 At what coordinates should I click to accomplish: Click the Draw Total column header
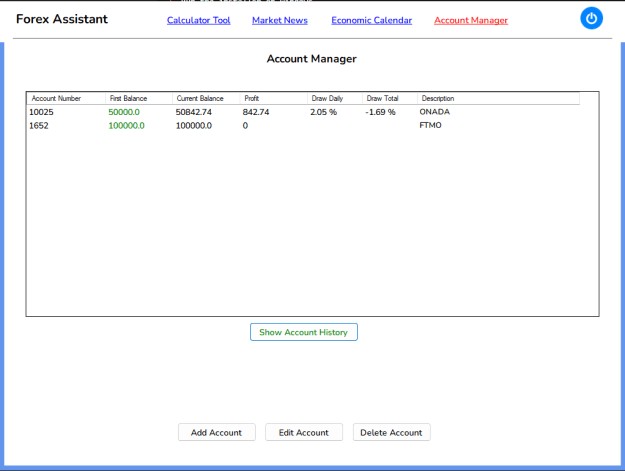[390, 98]
